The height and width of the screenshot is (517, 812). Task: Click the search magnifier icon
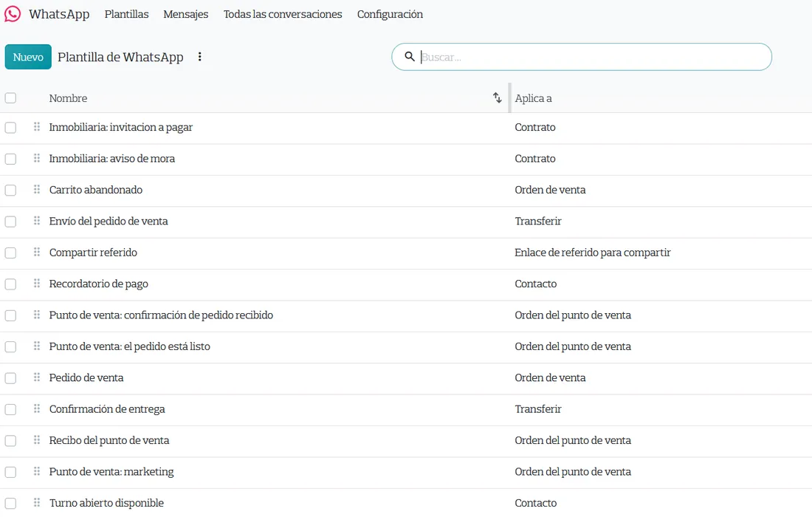[410, 56]
